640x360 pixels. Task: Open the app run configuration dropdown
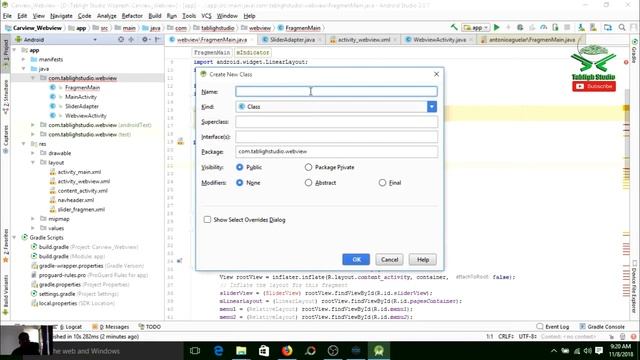476,28
